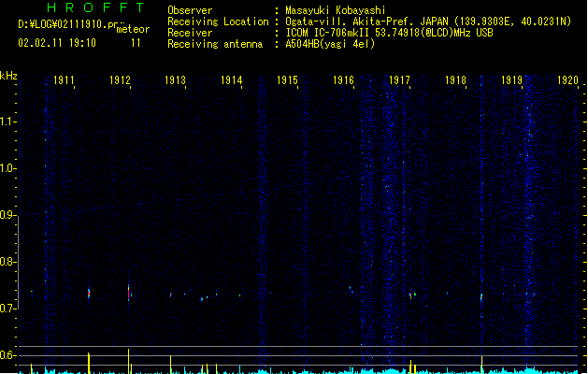Click the 1.1 kHz axis label
Image resolution: width=588 pixels, height=374 pixels.
7,122
